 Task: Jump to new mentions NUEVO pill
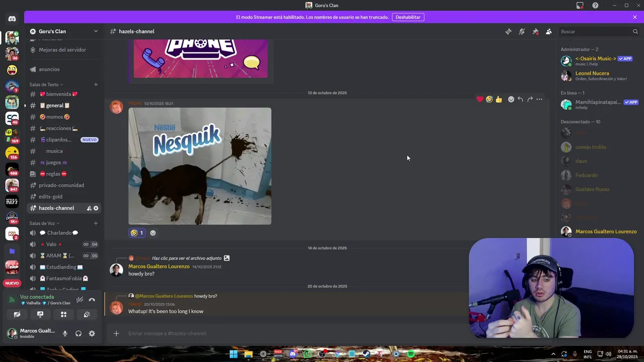pyautogui.click(x=12, y=283)
